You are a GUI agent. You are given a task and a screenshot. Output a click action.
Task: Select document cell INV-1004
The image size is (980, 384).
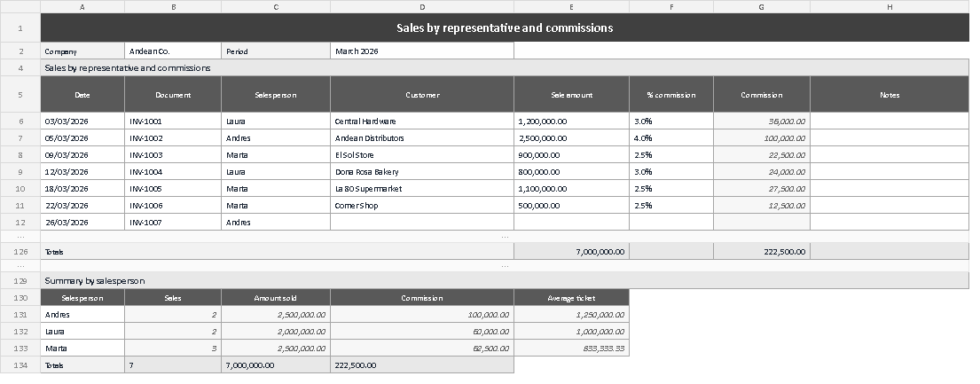[173, 172]
